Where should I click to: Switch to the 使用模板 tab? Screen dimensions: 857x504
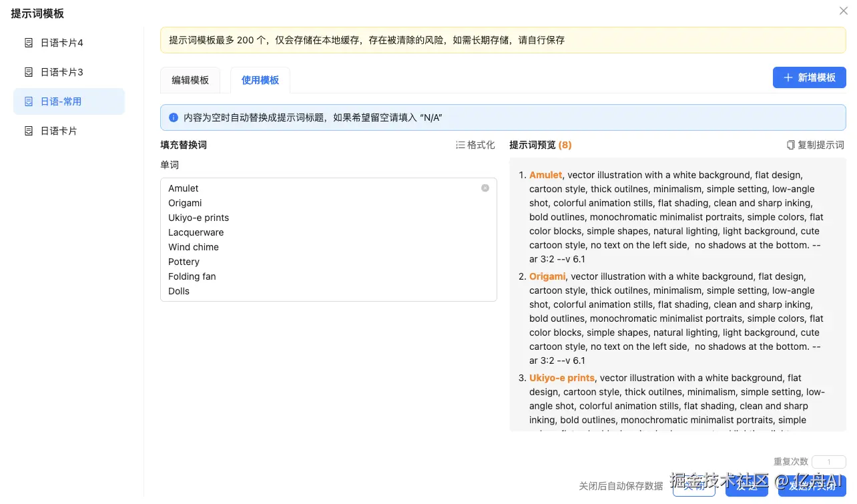click(x=260, y=80)
